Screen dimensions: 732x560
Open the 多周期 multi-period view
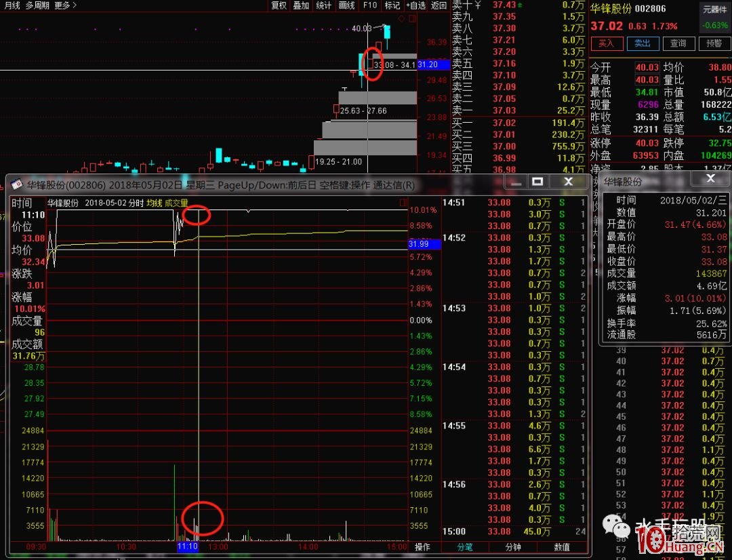click(37, 5)
